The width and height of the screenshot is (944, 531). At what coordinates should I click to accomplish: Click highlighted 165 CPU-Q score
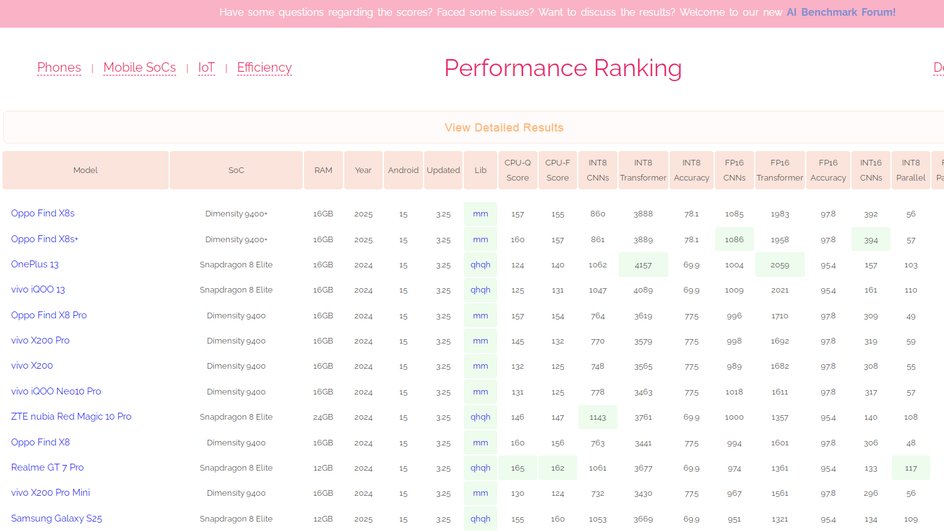click(x=518, y=468)
